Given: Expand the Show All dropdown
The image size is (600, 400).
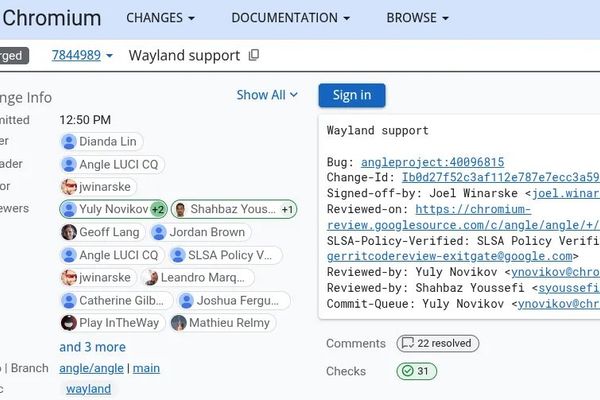Looking at the screenshot, I should point(267,95).
